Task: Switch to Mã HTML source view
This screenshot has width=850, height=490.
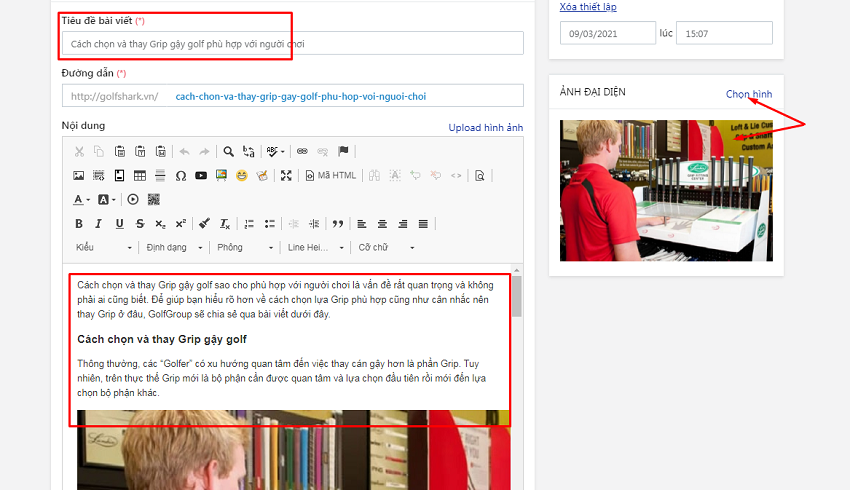Action: 331,176
